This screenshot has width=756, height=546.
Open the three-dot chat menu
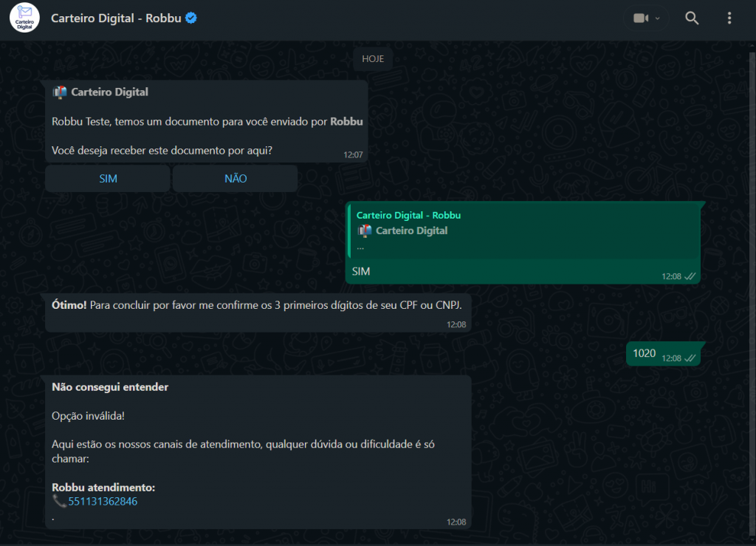729,18
